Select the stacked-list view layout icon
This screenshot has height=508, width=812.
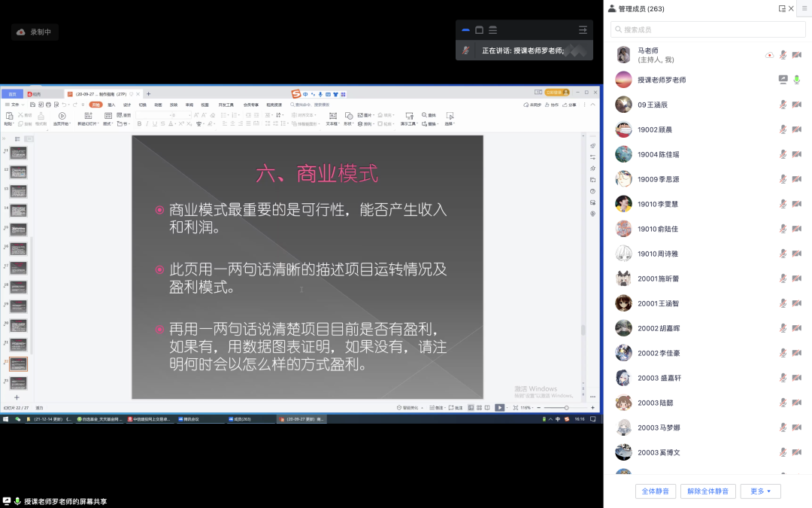493,30
